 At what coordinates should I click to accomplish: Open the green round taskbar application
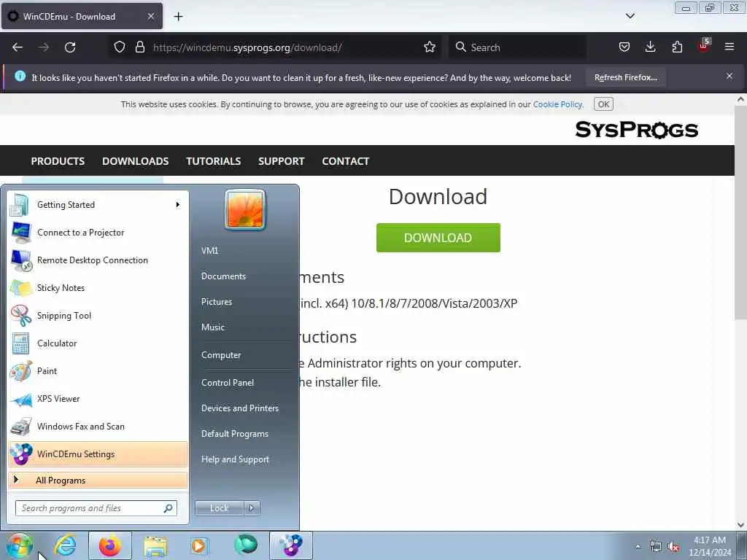point(246,545)
